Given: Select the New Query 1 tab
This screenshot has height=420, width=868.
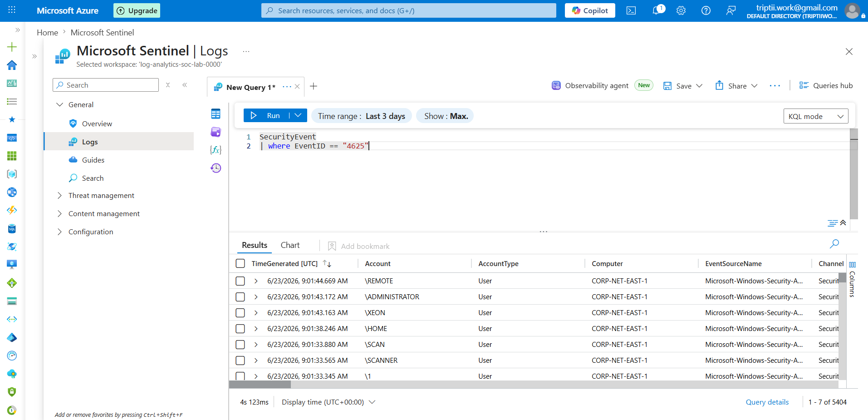Looking at the screenshot, I should [x=250, y=87].
